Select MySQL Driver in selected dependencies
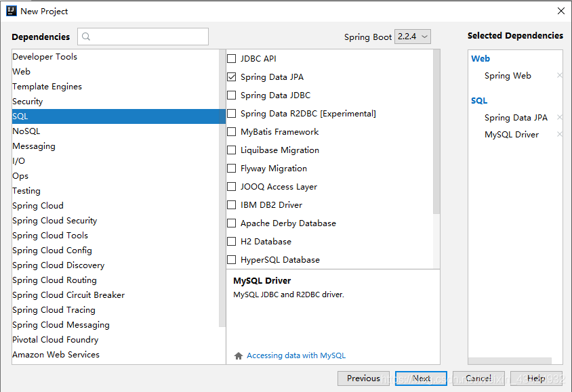Image resolution: width=572 pixels, height=392 pixels. point(512,135)
